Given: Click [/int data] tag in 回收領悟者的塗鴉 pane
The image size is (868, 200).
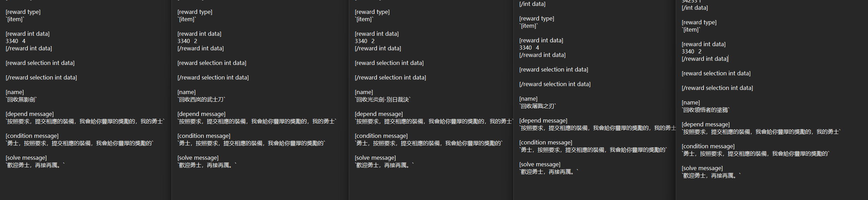Looking at the screenshot, I should (x=694, y=8).
